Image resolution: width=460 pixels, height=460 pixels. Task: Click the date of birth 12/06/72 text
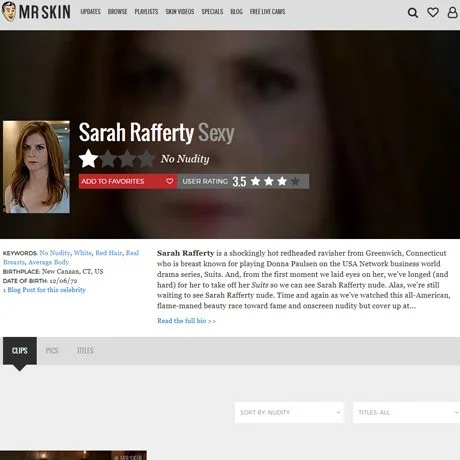63,281
